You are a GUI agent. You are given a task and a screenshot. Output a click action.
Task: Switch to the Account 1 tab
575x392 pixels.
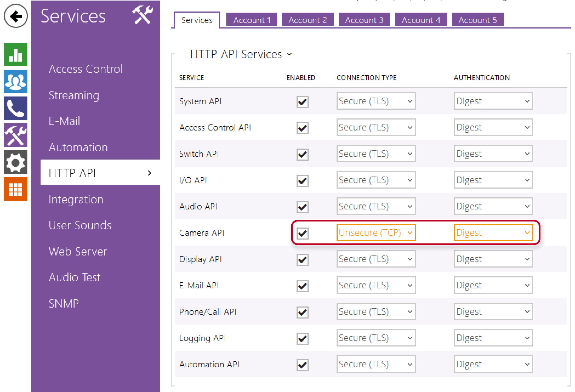[252, 20]
